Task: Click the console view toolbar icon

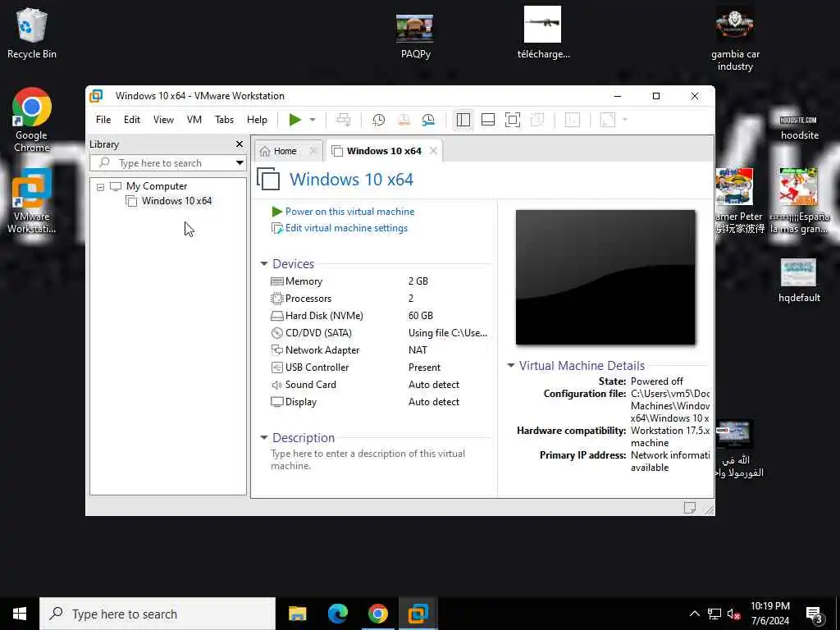Action: (572, 120)
